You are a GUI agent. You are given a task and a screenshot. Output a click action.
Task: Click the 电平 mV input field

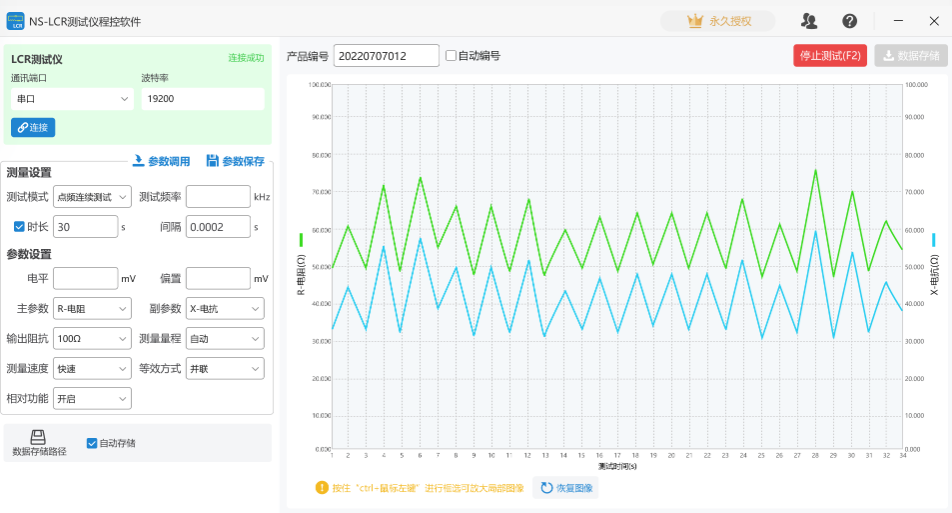point(86,279)
